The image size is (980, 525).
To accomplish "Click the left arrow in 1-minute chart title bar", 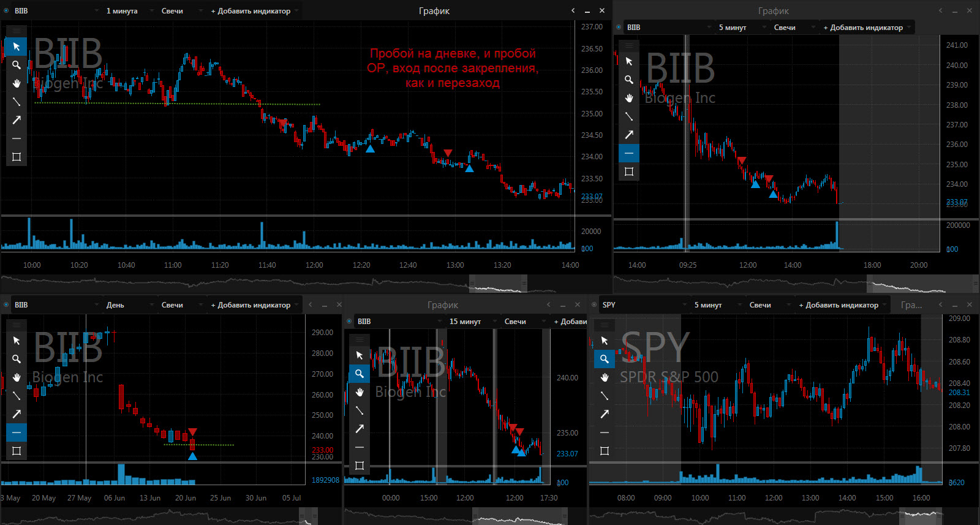I will (573, 10).
